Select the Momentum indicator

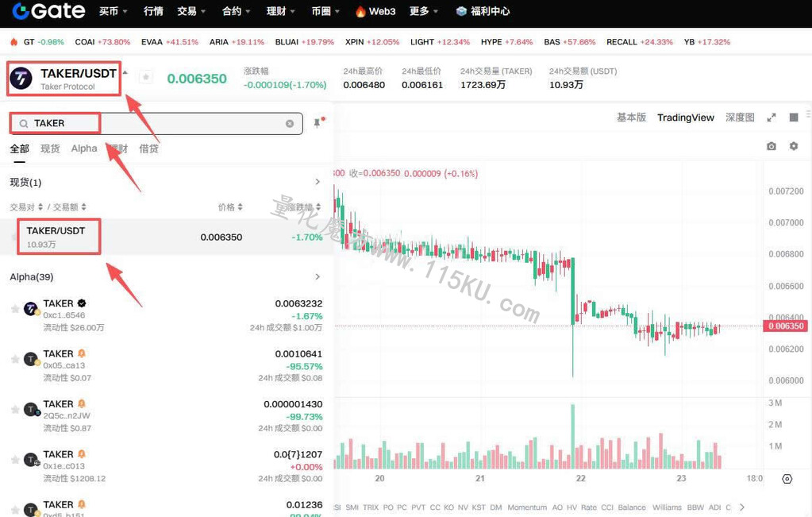click(527, 507)
